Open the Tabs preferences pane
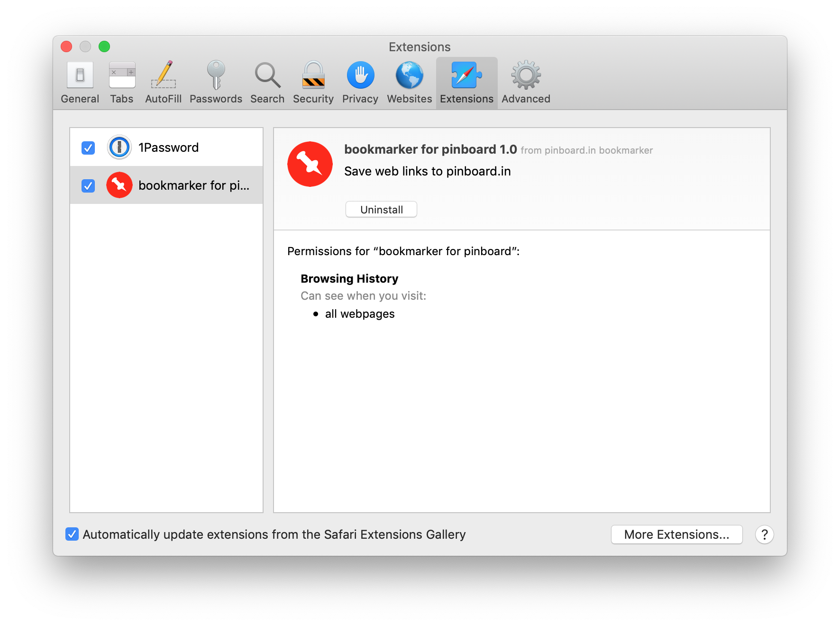Image resolution: width=840 pixels, height=626 pixels. (122, 83)
